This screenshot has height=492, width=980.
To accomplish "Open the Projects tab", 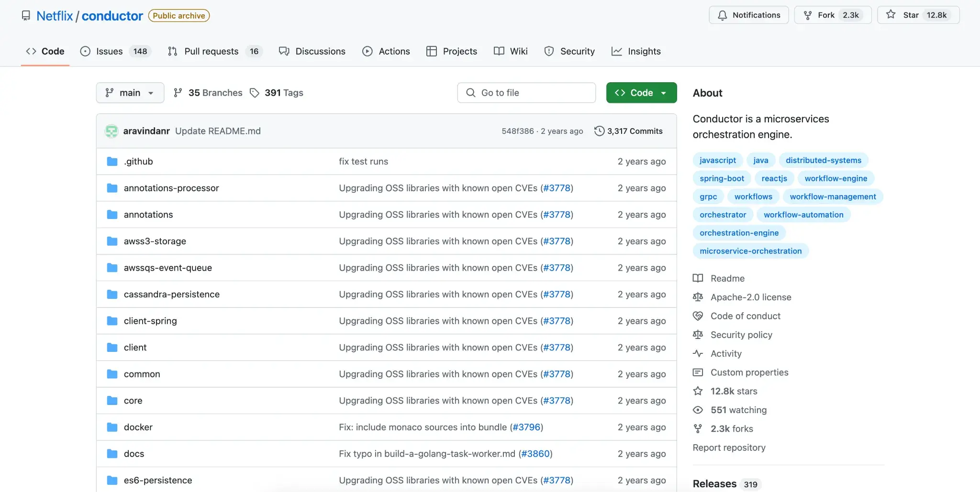I will 452,51.
